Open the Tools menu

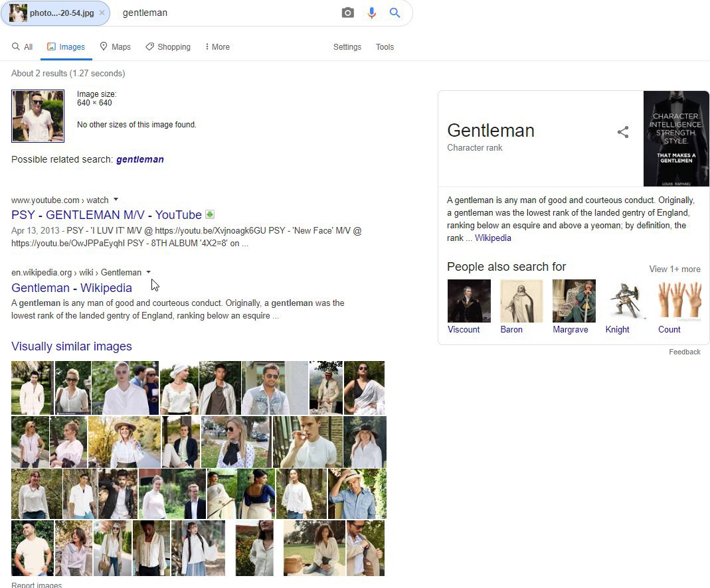pos(385,47)
